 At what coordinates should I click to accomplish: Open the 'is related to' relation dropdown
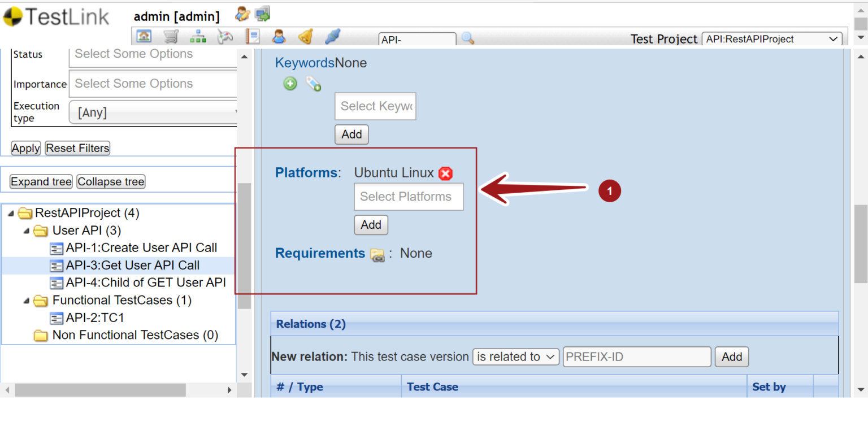(515, 357)
